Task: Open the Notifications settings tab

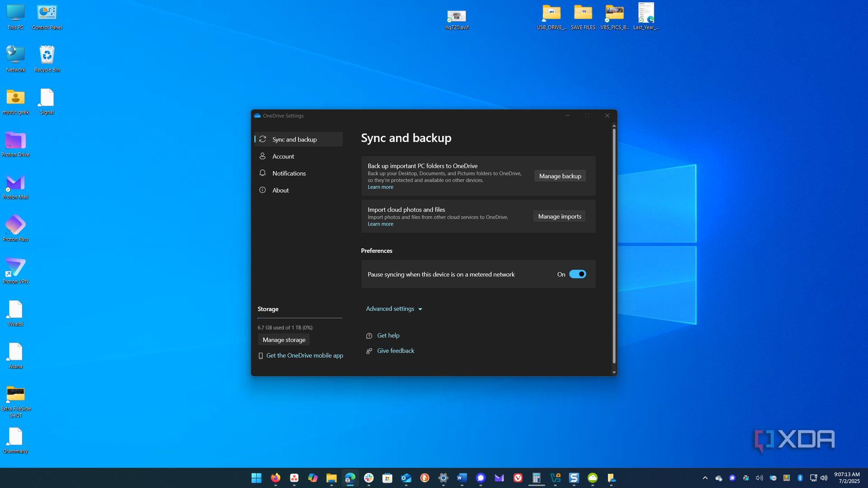Action: [289, 173]
